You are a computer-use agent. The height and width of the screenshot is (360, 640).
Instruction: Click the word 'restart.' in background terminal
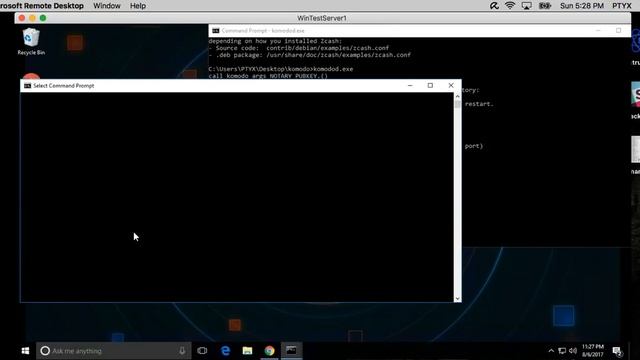(x=479, y=104)
